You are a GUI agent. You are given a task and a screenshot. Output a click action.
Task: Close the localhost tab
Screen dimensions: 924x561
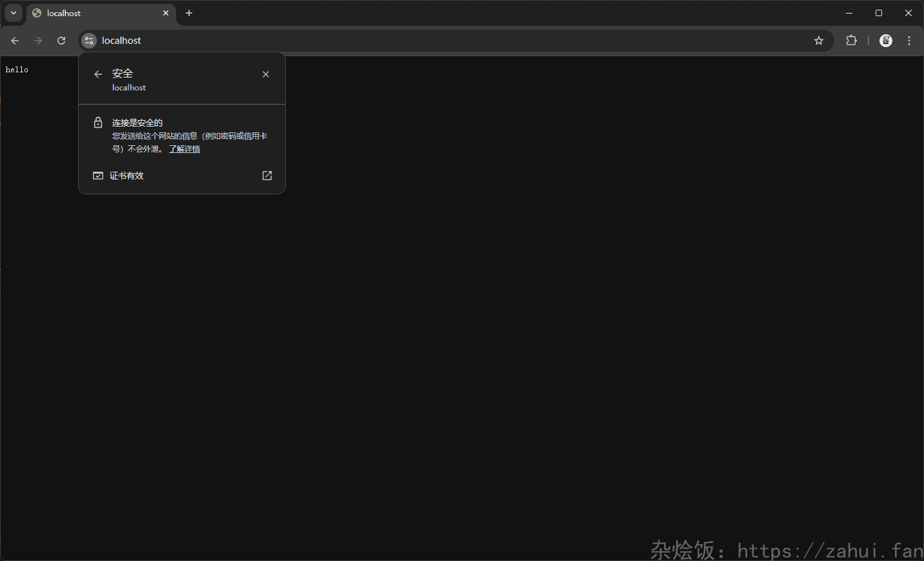click(166, 13)
